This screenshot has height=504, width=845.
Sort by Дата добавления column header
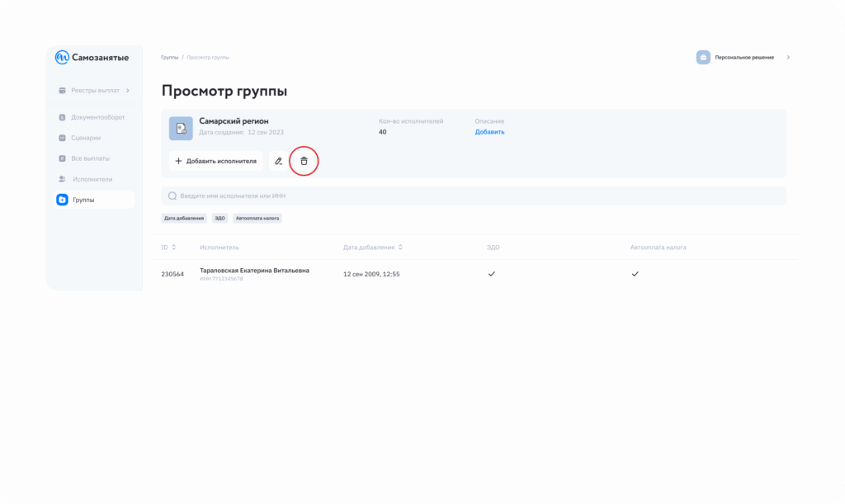pos(373,247)
